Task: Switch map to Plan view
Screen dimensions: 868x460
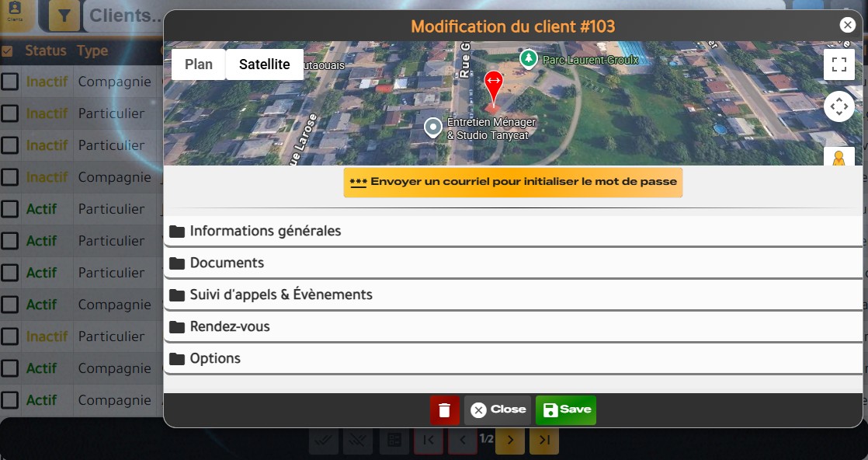Action: click(199, 64)
